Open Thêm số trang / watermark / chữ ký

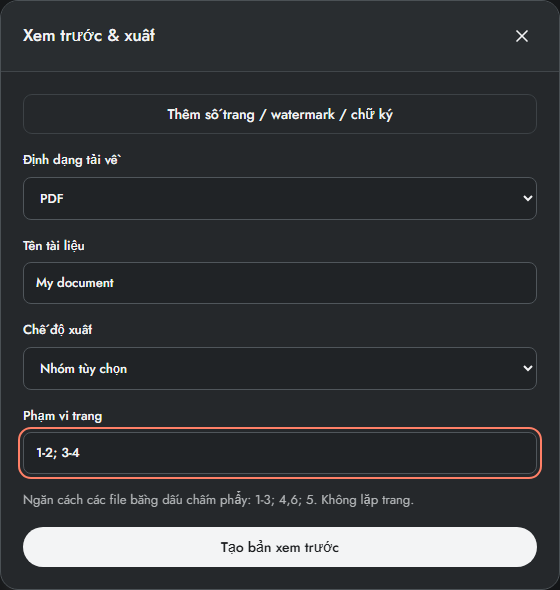[x=280, y=114]
